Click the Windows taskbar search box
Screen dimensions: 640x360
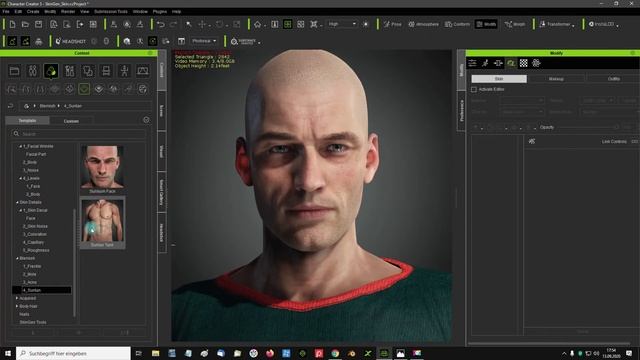pos(73,353)
